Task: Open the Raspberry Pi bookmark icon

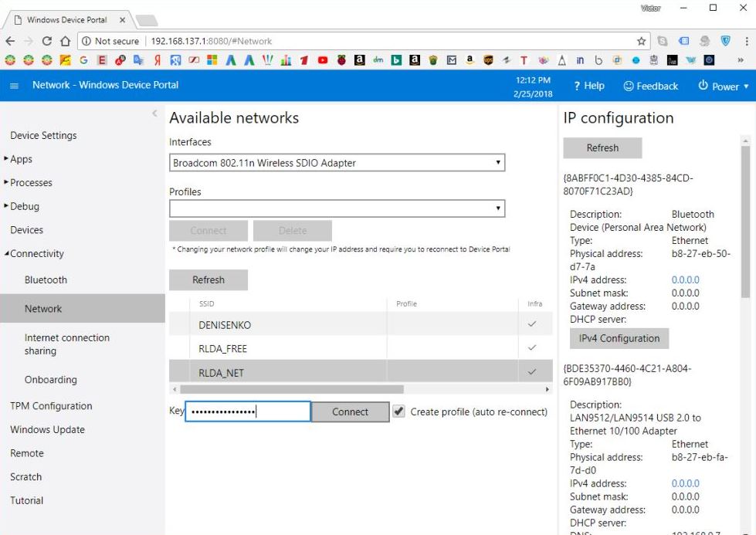Action: click(341, 60)
